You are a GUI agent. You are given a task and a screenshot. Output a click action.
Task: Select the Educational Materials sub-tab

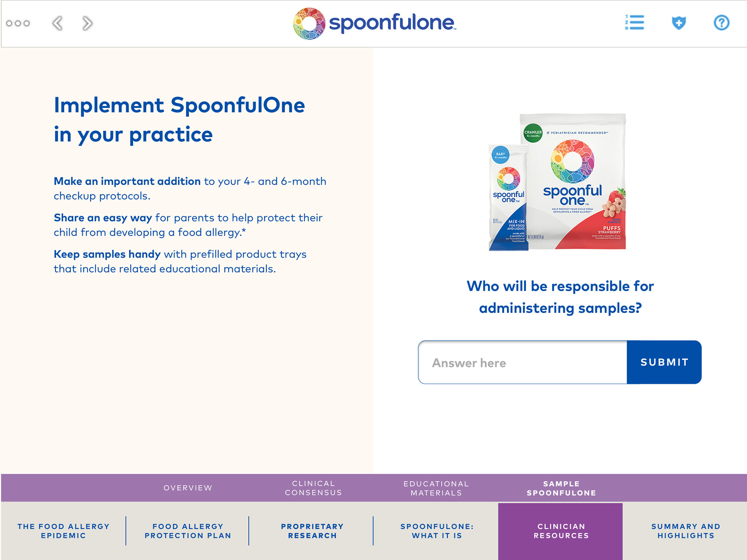436,488
